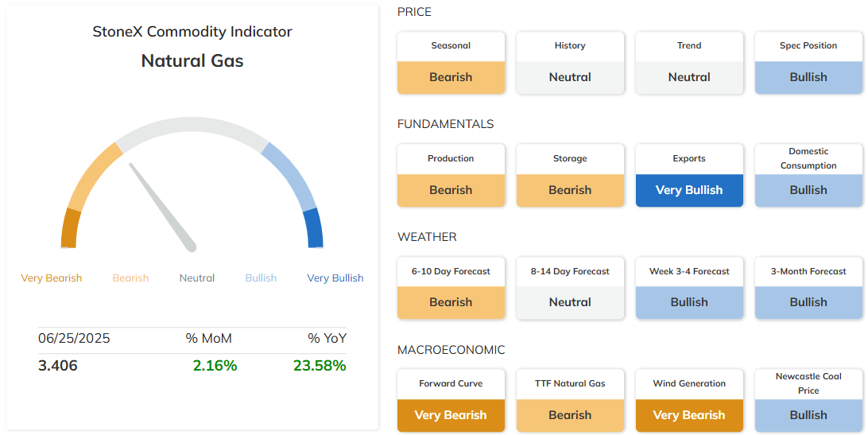This screenshot has height=435, width=868.
Task: Click the StoneX Commodity Indicator title
Action: coord(192,32)
